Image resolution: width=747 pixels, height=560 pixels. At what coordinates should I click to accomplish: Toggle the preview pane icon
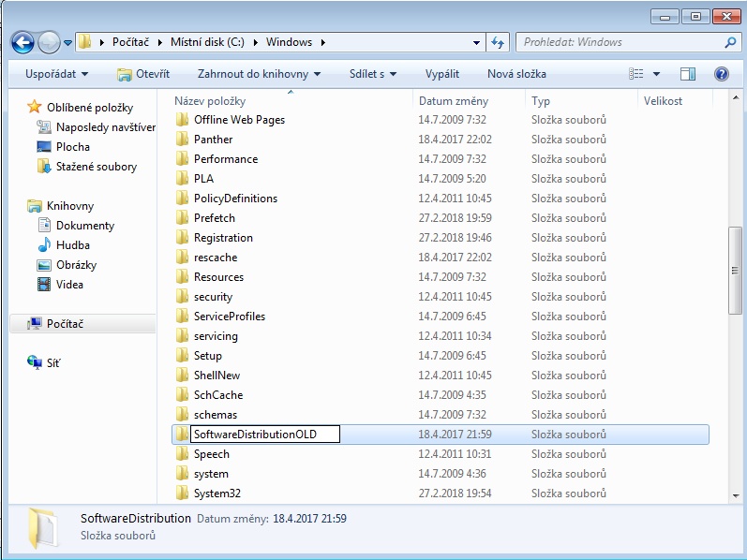click(x=688, y=74)
